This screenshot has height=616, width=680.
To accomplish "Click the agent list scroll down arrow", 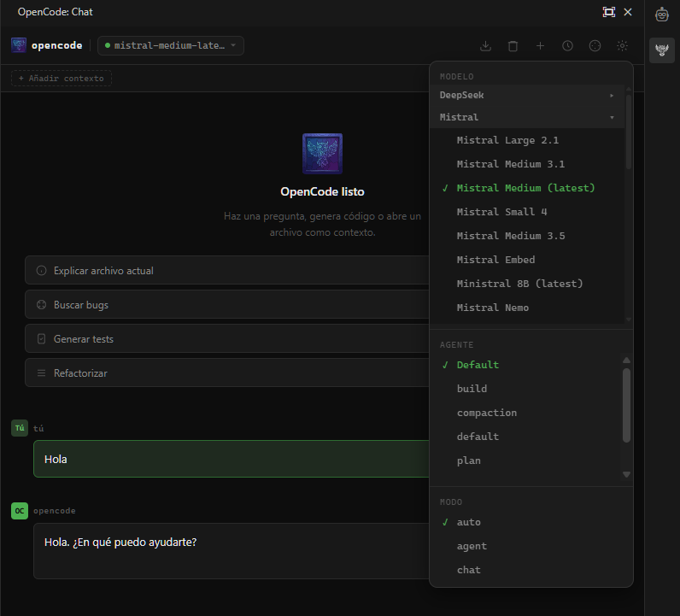I will pyautogui.click(x=626, y=474).
